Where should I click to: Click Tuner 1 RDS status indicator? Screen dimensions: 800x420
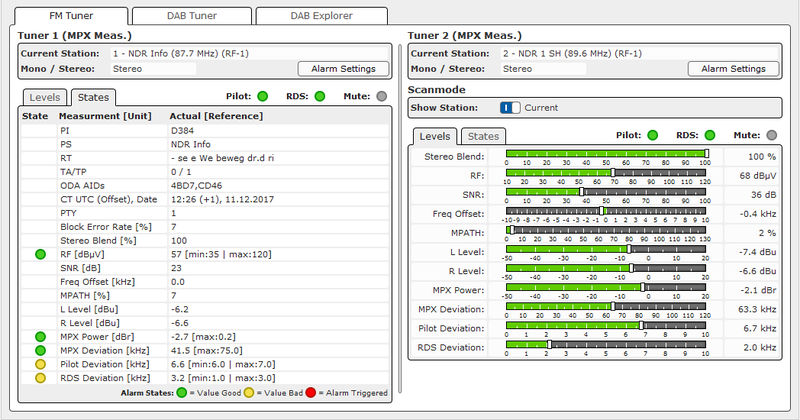click(x=320, y=96)
